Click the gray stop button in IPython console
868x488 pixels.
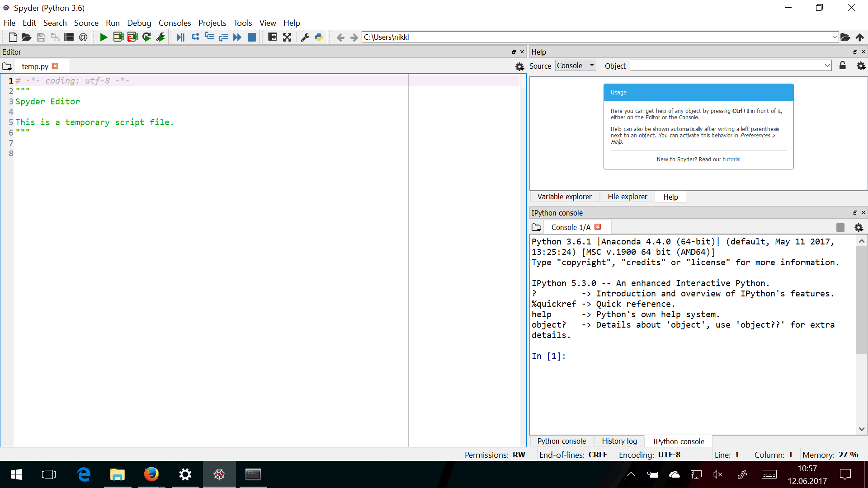840,227
